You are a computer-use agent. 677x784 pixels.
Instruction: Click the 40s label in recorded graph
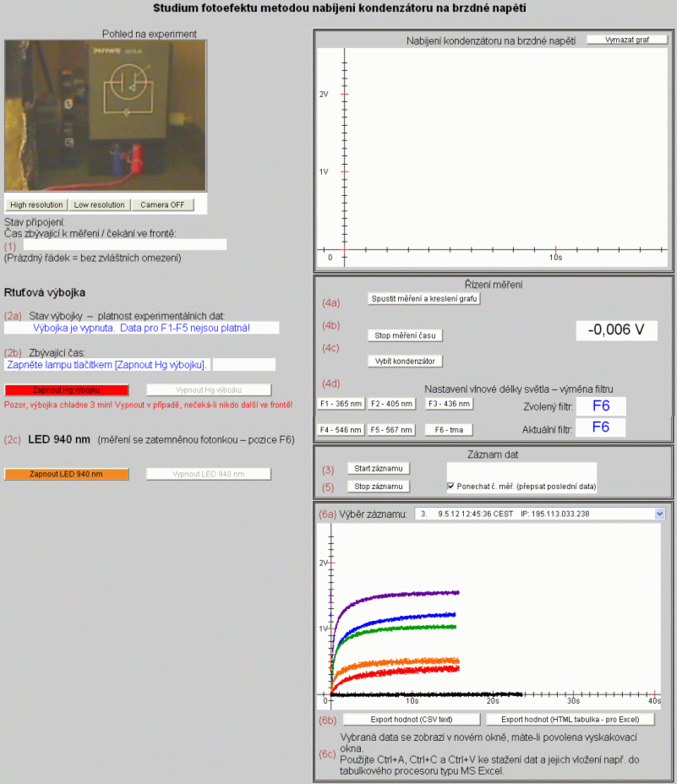click(x=654, y=701)
